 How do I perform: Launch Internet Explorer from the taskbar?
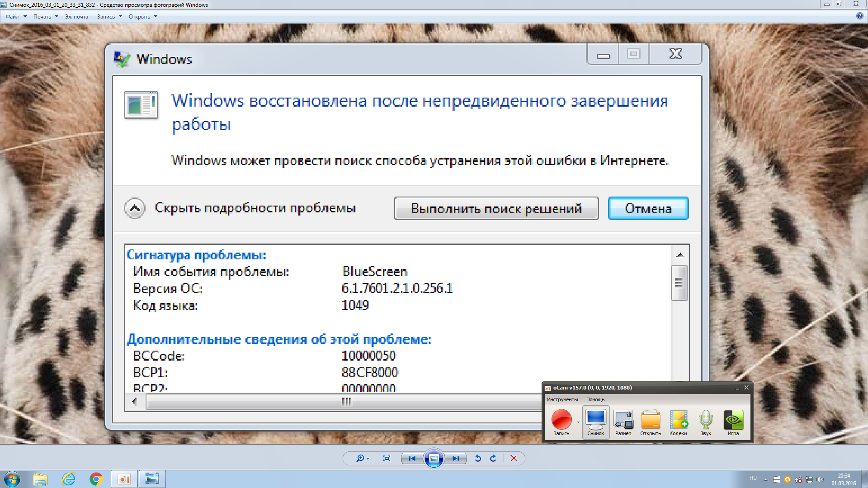pyautogui.click(x=68, y=479)
